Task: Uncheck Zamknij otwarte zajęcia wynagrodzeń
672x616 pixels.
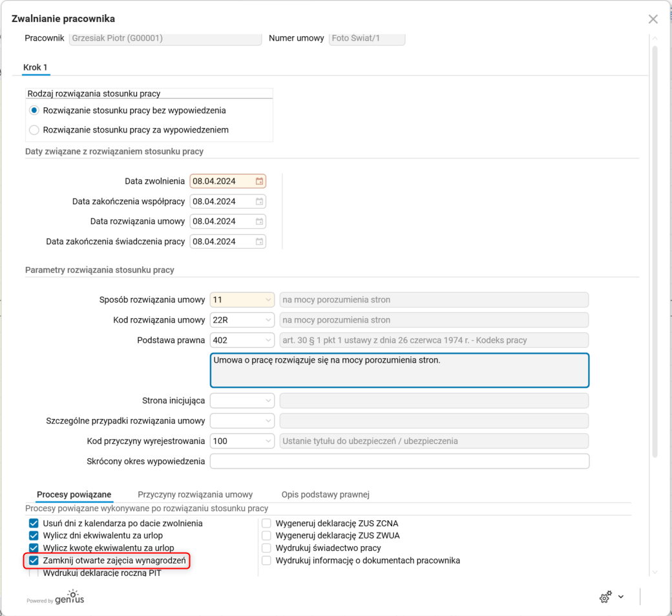Action: point(34,561)
